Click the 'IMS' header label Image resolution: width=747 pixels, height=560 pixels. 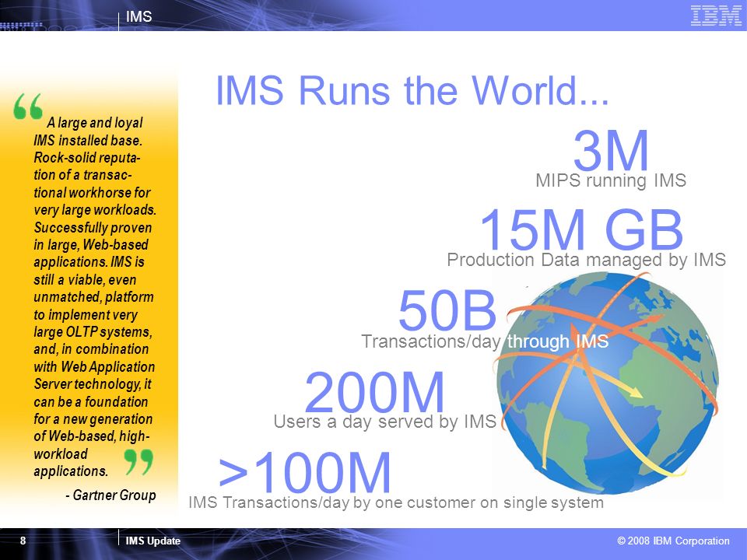(139, 16)
